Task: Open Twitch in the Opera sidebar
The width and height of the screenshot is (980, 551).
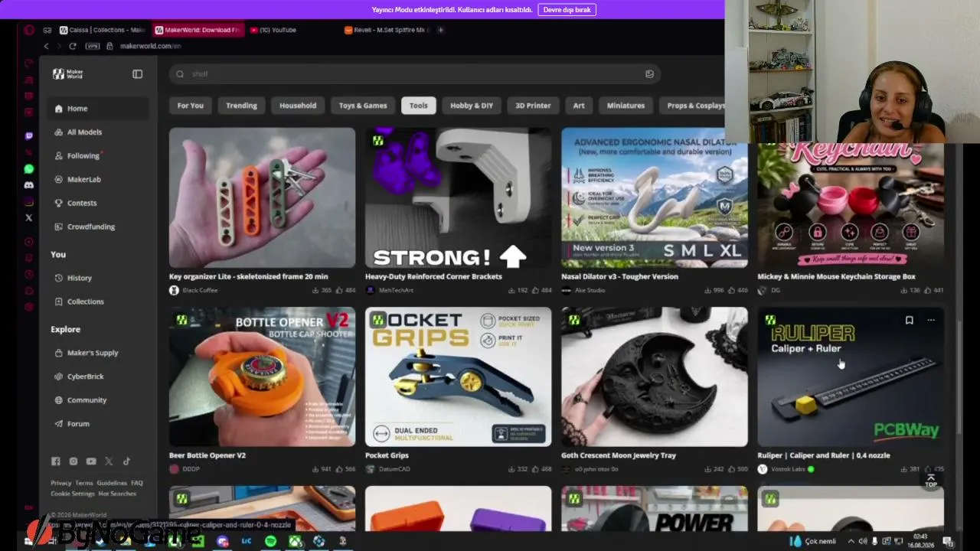Action: click(x=29, y=136)
